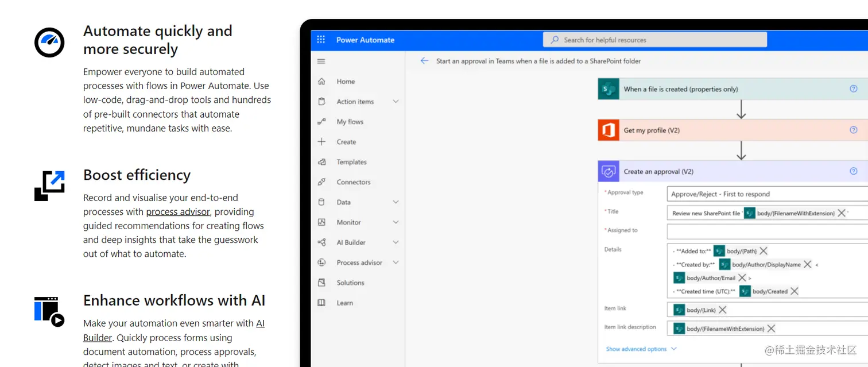
Task: Remove the body/Author/DisplayName token
Action: click(807, 264)
